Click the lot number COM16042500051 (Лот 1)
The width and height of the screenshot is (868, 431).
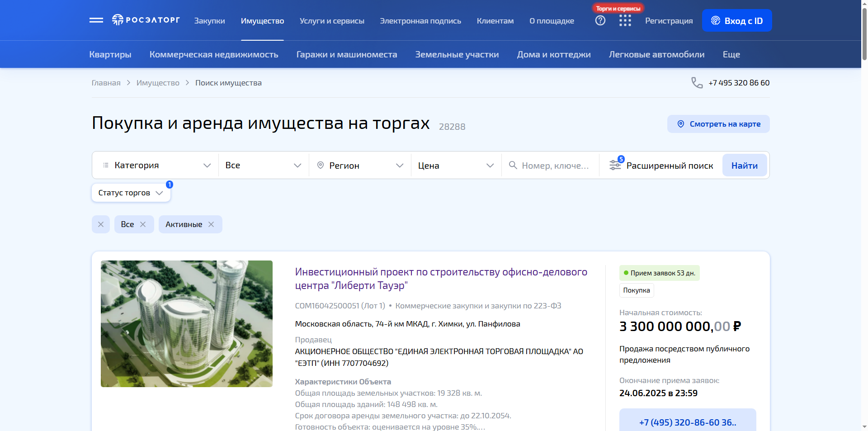tap(340, 306)
